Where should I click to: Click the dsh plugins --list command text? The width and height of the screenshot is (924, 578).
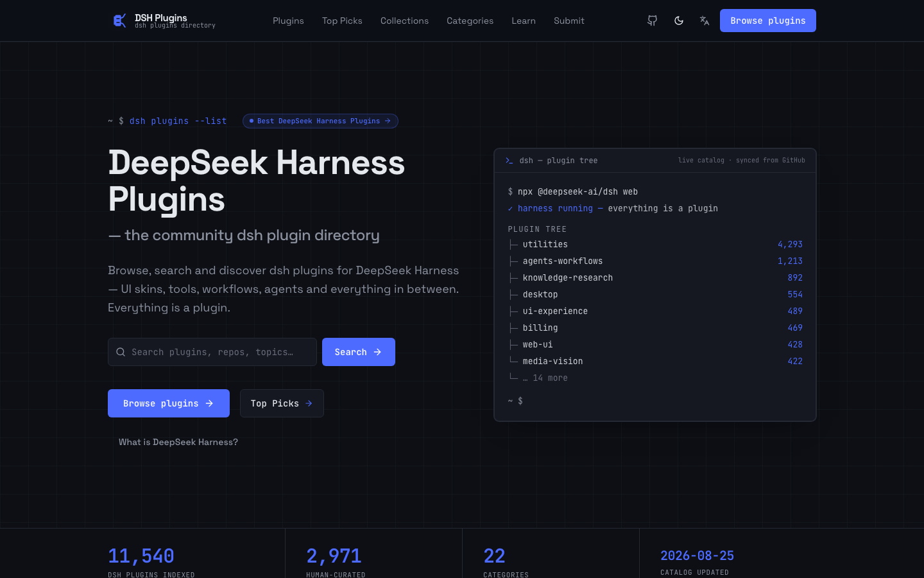[x=178, y=121]
